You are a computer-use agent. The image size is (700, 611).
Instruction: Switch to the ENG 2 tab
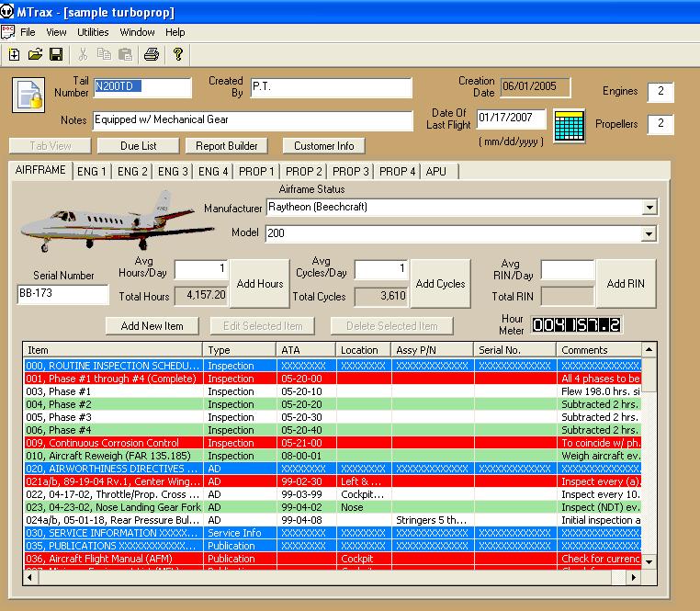(x=132, y=172)
